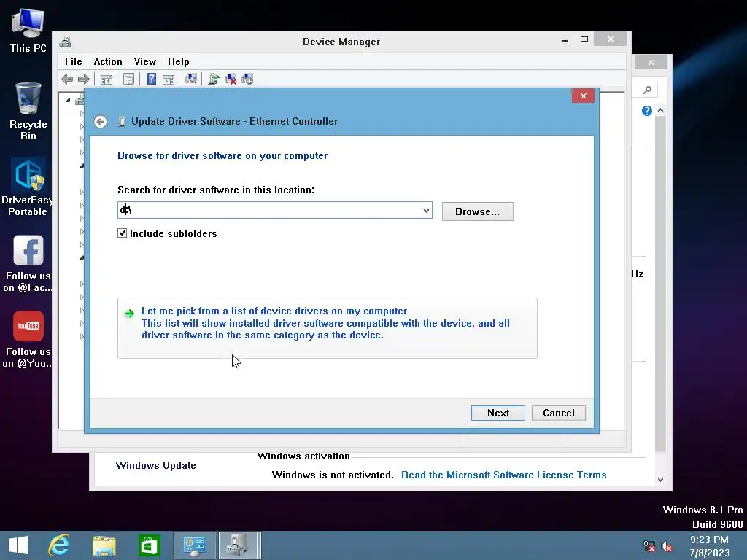Image resolution: width=747 pixels, height=560 pixels.
Task: Minimize the Device Manager window
Action: [x=565, y=40]
